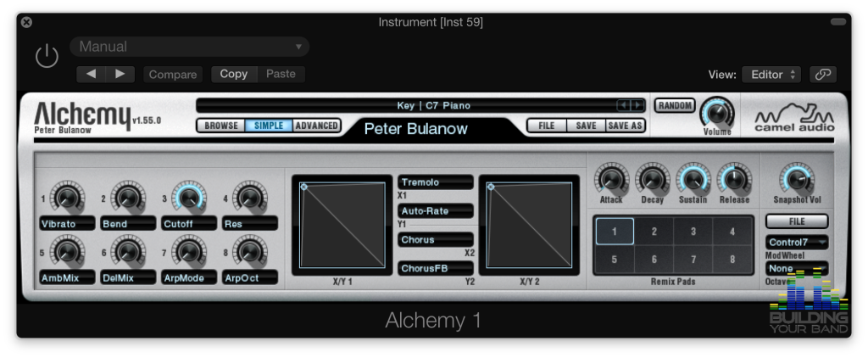Click the Copy button
Image resolution: width=868 pixels, height=358 pixels.
coord(234,75)
